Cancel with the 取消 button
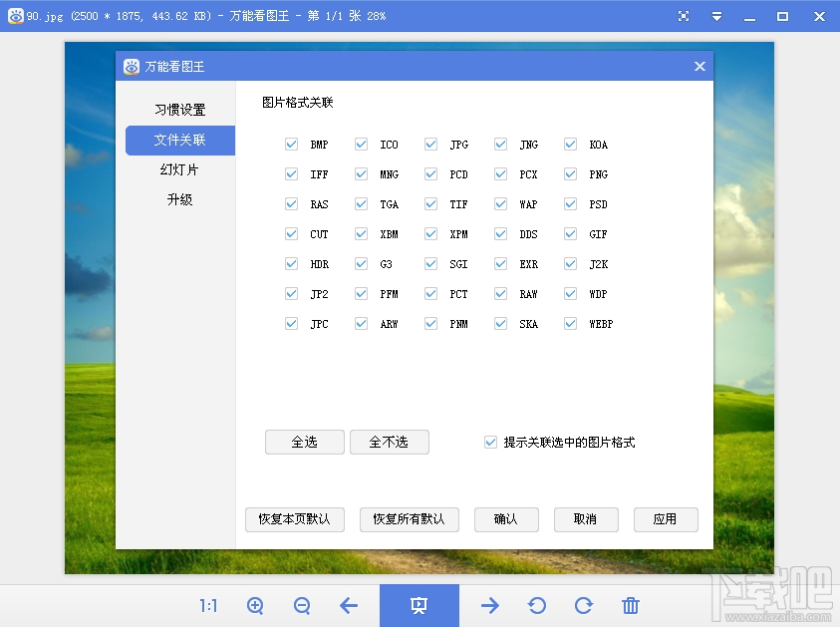This screenshot has width=840, height=627. coord(586,519)
